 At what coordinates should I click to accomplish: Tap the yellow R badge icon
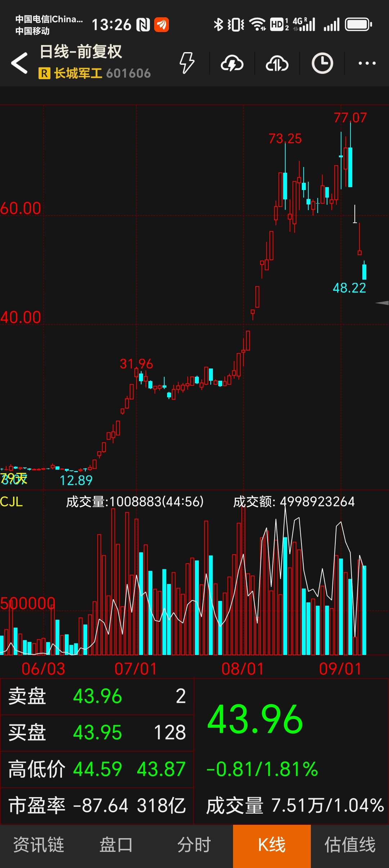[44, 73]
